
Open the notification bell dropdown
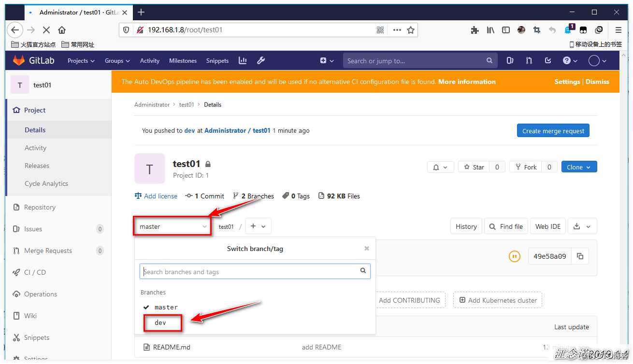coord(440,167)
